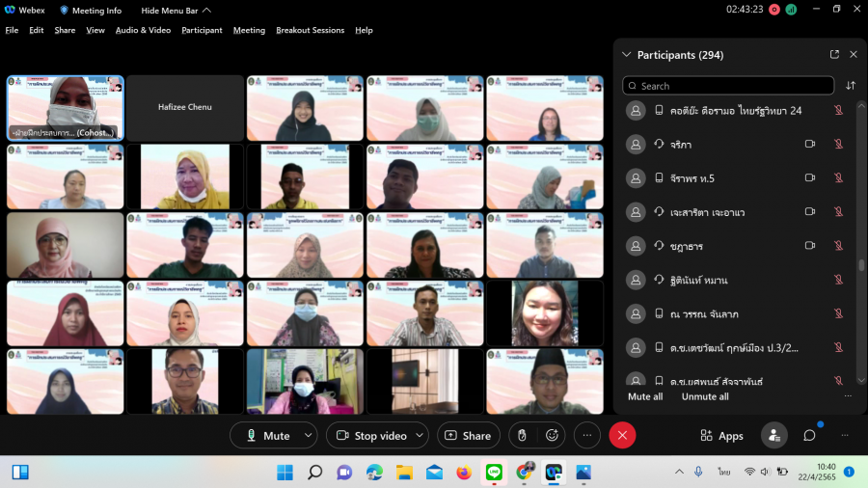The height and width of the screenshot is (488, 868).
Task: Open the Apps panel
Action: coord(721,436)
